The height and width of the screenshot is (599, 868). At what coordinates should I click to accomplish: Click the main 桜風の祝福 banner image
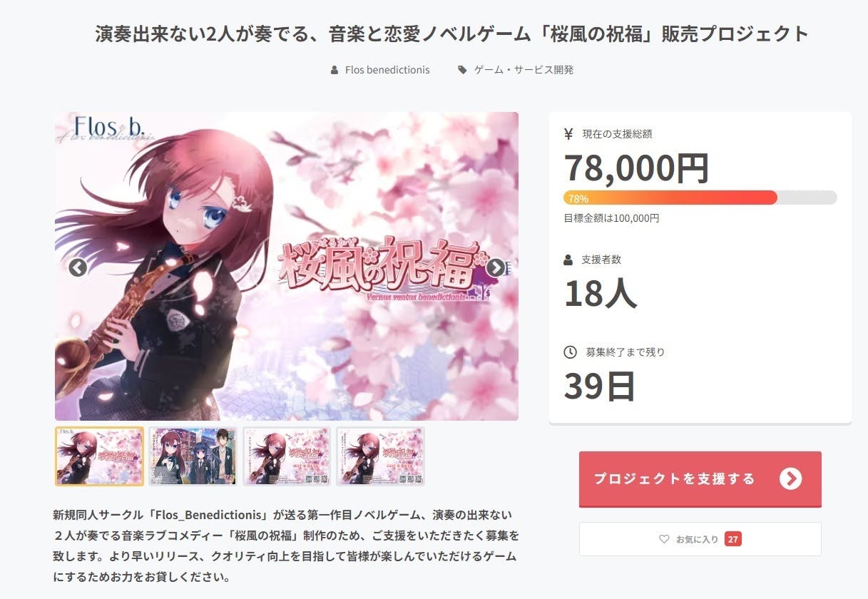(287, 266)
